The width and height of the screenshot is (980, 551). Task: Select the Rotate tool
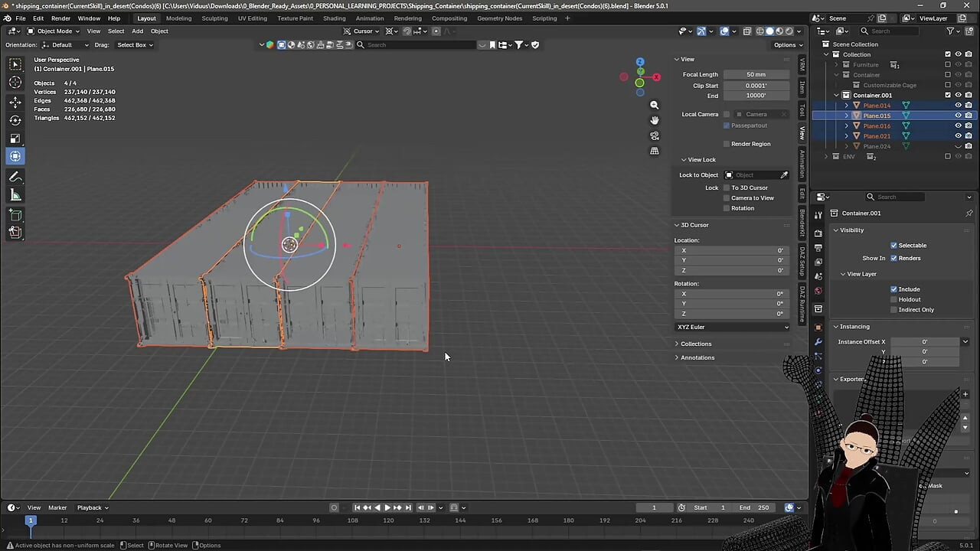tap(15, 120)
